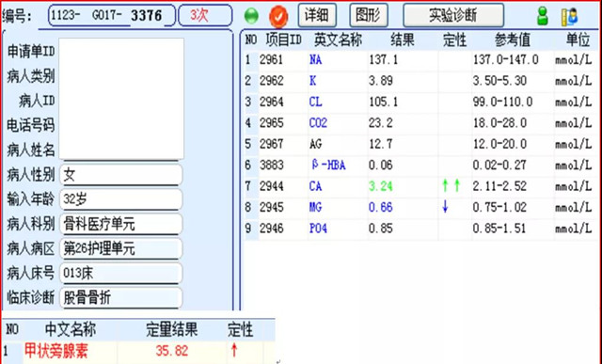This screenshot has width=602, height=364.
Task: Click the 临床诊断 field 股骨骨折
Action: coord(121,297)
